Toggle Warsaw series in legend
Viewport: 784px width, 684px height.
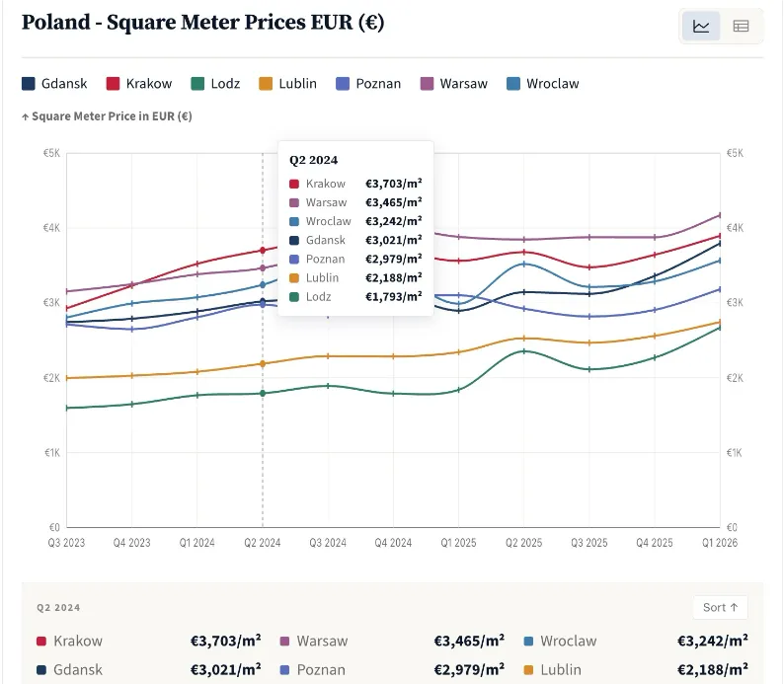tap(453, 84)
